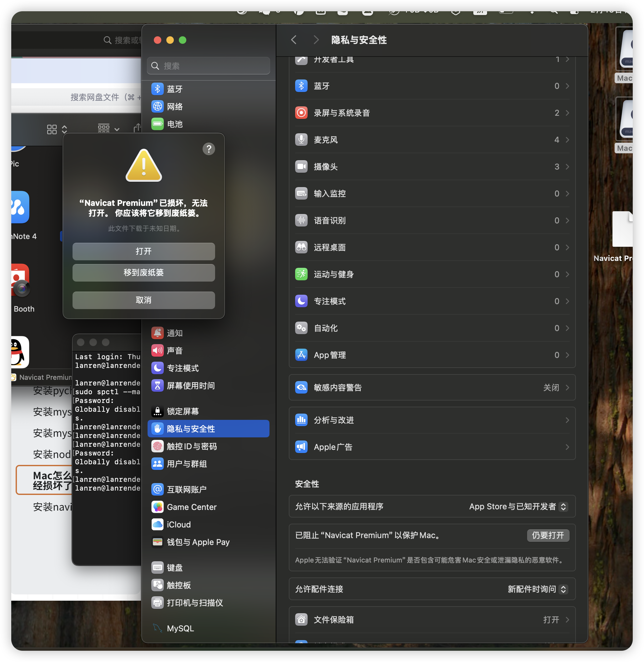
Task: Go forward with Settings forward arrow
Action: (316, 40)
